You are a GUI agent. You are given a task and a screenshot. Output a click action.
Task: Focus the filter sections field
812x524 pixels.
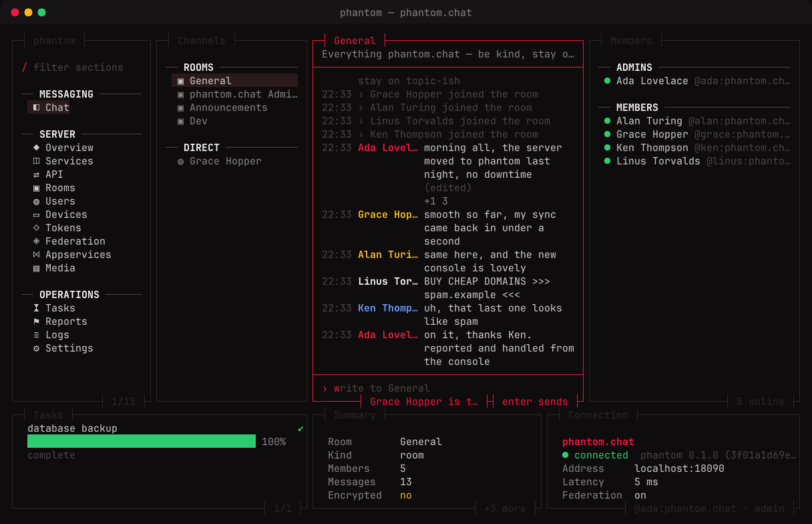78,68
